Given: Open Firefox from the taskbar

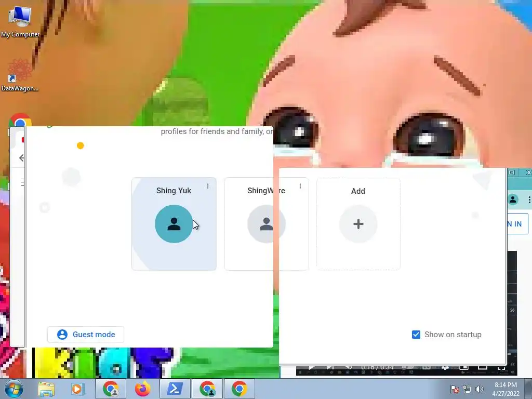Looking at the screenshot, I should coord(142,389).
